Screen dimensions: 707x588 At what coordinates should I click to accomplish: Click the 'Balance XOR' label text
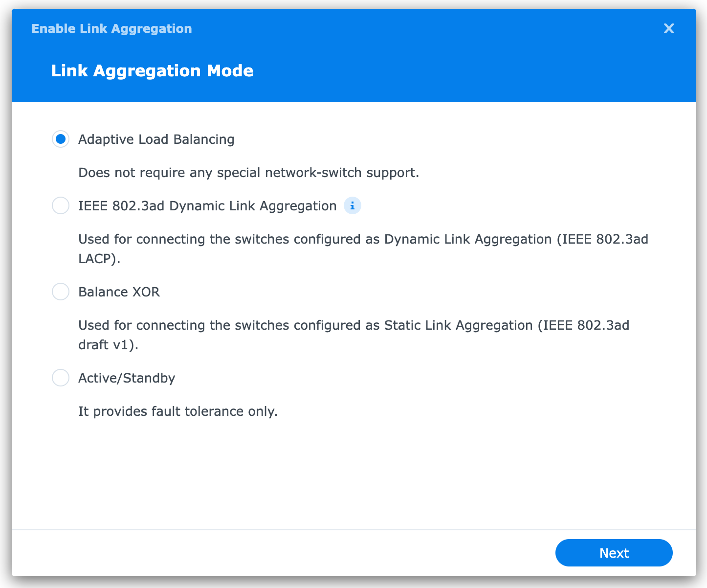(119, 292)
